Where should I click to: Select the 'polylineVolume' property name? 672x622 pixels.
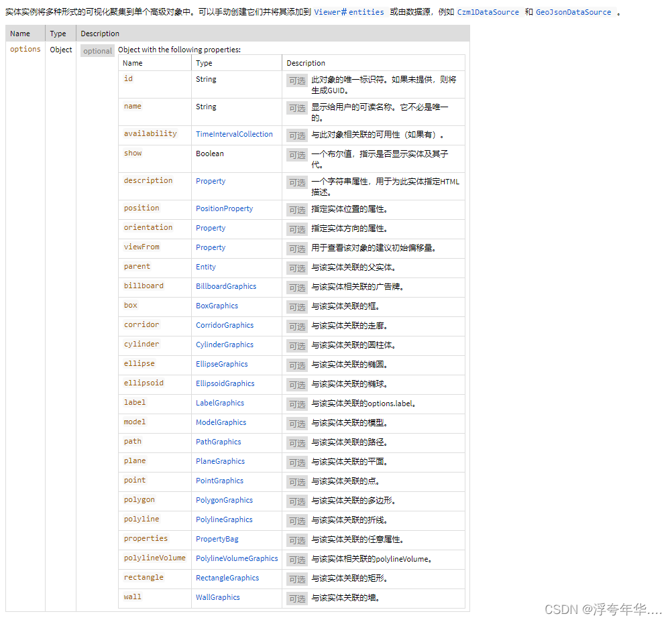tap(155, 558)
